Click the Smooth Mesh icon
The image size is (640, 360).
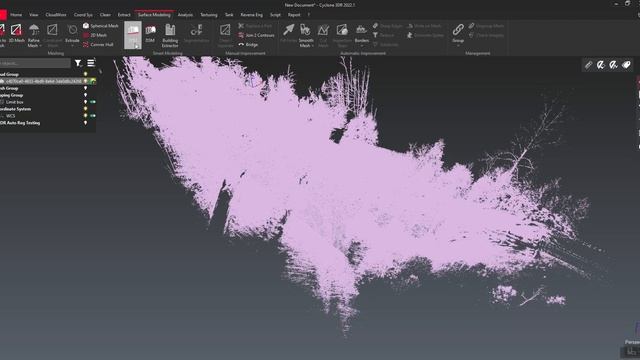305,30
